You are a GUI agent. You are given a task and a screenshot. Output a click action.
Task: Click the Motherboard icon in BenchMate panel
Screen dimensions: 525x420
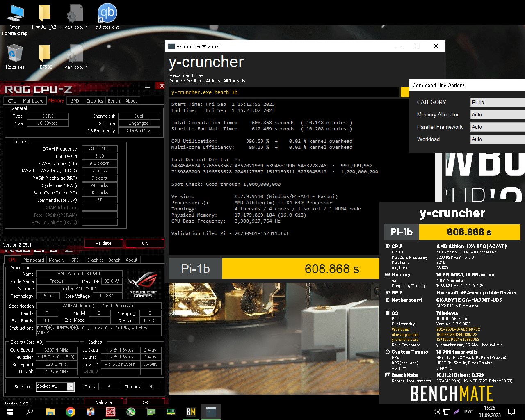(388, 300)
